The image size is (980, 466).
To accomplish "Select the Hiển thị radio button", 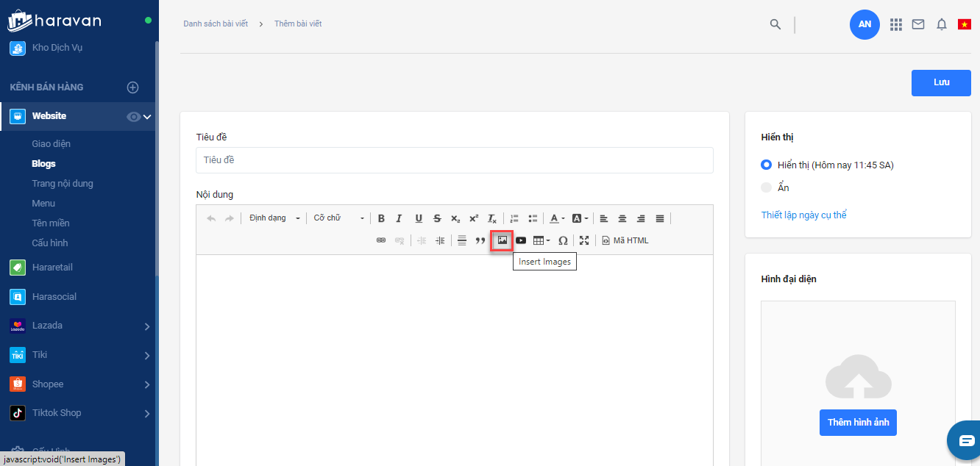I will click(766, 165).
